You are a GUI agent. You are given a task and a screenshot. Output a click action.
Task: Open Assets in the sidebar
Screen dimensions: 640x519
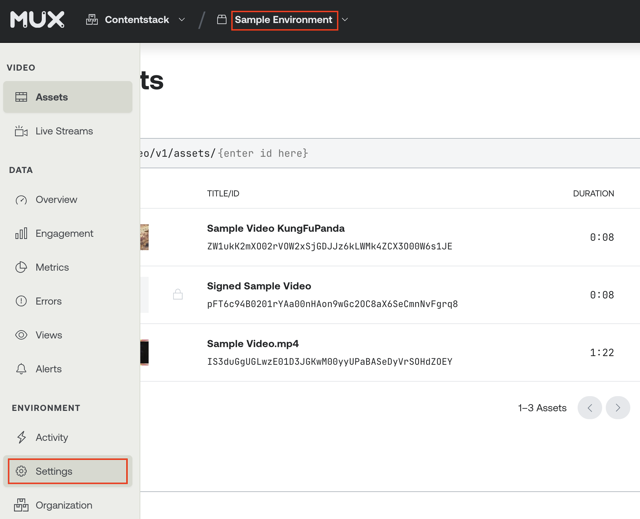[x=68, y=97]
